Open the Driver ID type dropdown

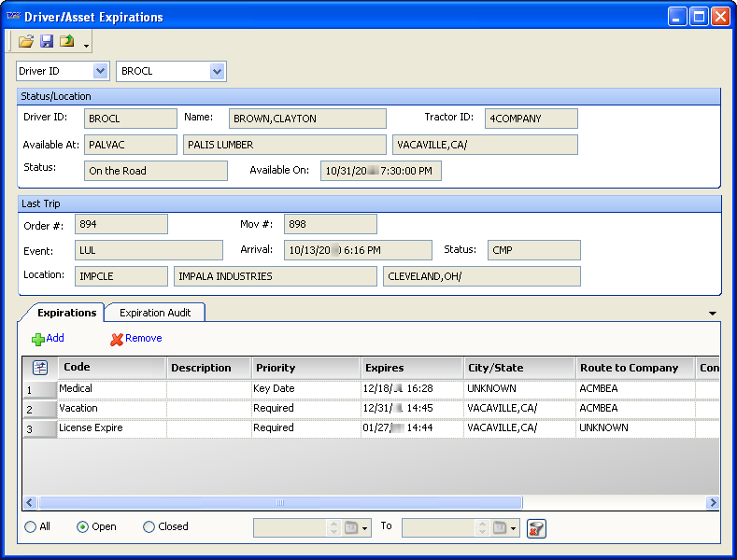(101, 72)
